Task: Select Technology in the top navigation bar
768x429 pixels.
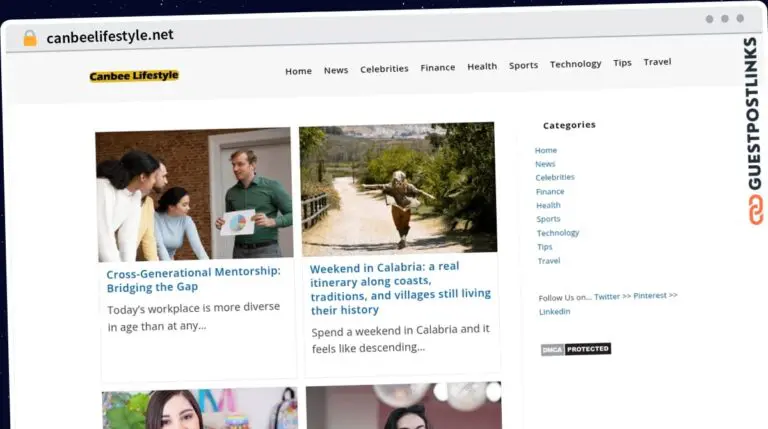Action: [x=575, y=64]
